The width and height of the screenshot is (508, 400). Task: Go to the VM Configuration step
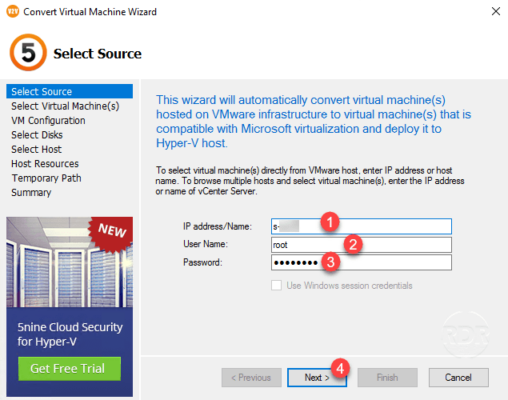48,120
